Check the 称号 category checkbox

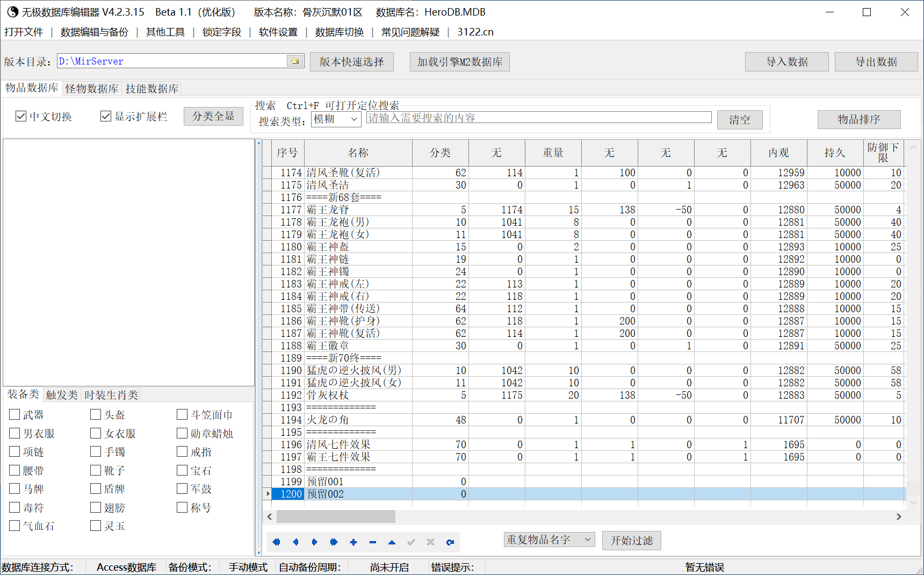coord(182,507)
